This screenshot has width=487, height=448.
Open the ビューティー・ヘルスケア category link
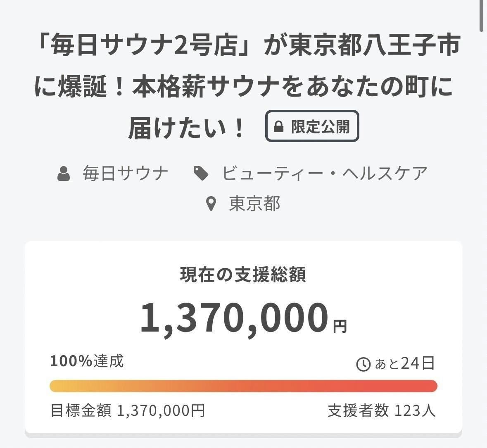tap(325, 173)
